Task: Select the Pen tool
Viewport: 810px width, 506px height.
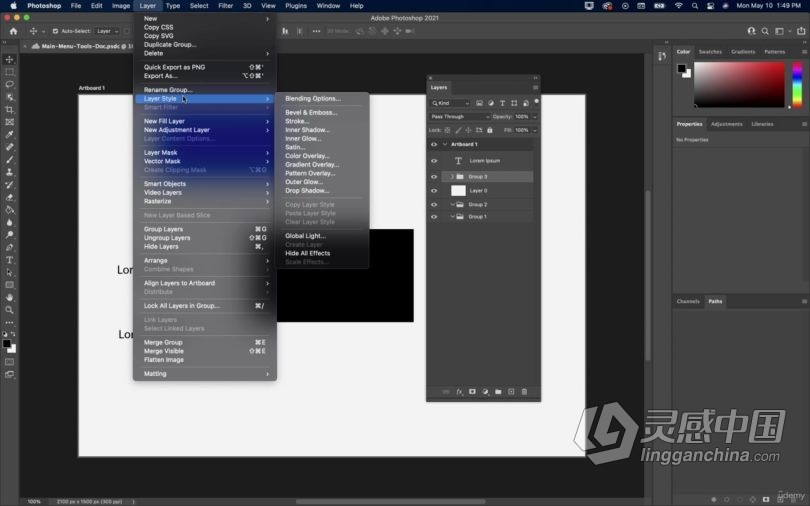Action: [x=9, y=247]
